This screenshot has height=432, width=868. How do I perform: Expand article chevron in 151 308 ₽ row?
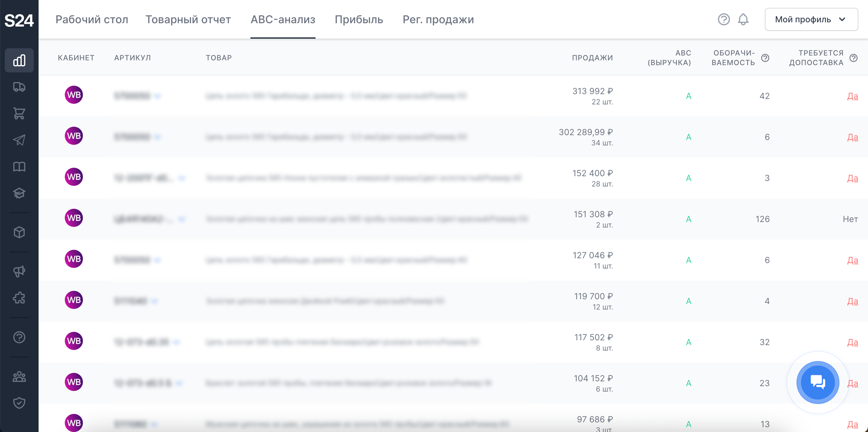point(182,219)
